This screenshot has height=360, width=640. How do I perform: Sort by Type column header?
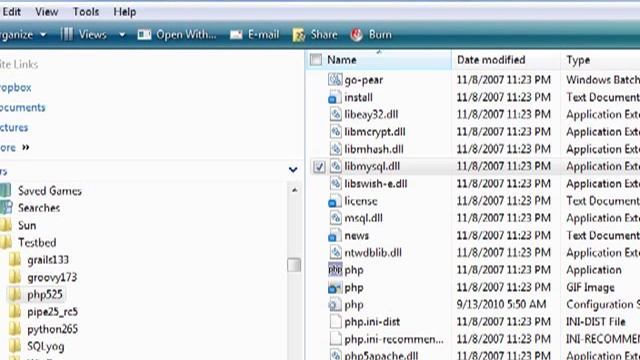click(x=600, y=60)
